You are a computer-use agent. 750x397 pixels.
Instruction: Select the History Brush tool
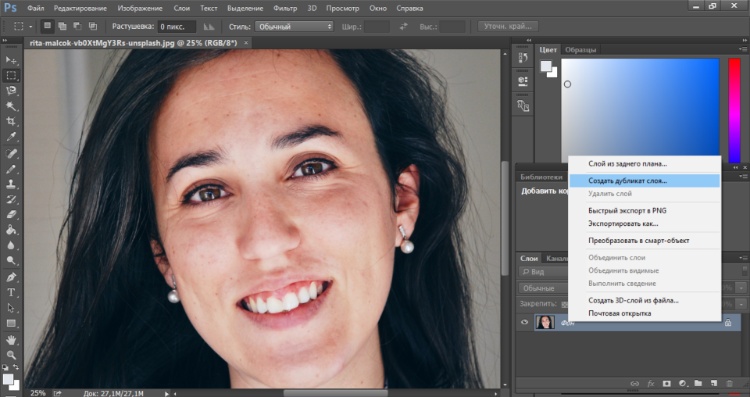pyautogui.click(x=11, y=200)
